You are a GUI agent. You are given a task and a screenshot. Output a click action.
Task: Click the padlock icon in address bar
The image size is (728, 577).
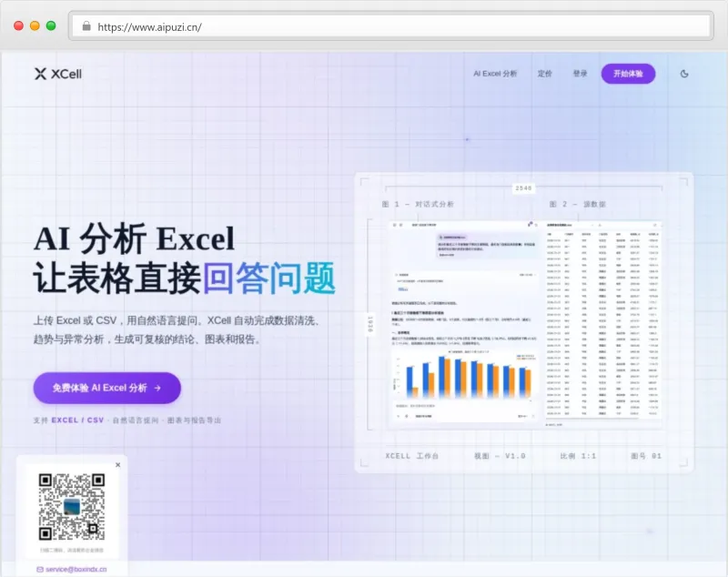[x=86, y=26]
